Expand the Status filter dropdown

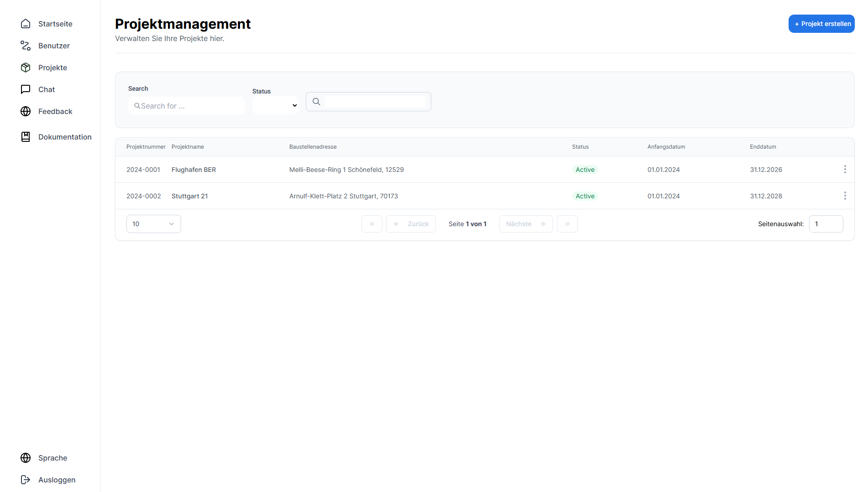pyautogui.click(x=275, y=105)
